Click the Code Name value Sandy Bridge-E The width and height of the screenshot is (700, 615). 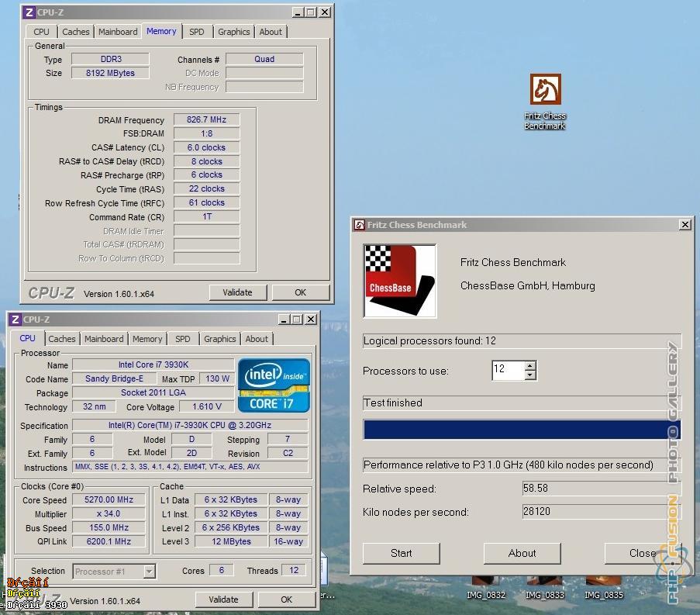click(x=114, y=378)
